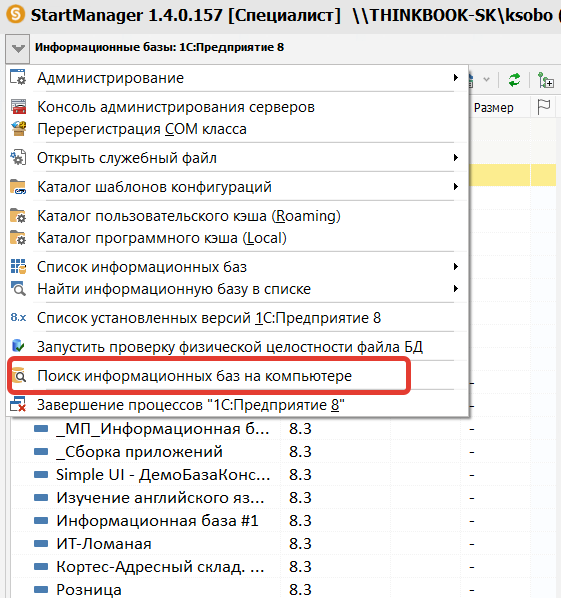Click the flag column header icon
The width and height of the screenshot is (561, 598).
pos(543,107)
